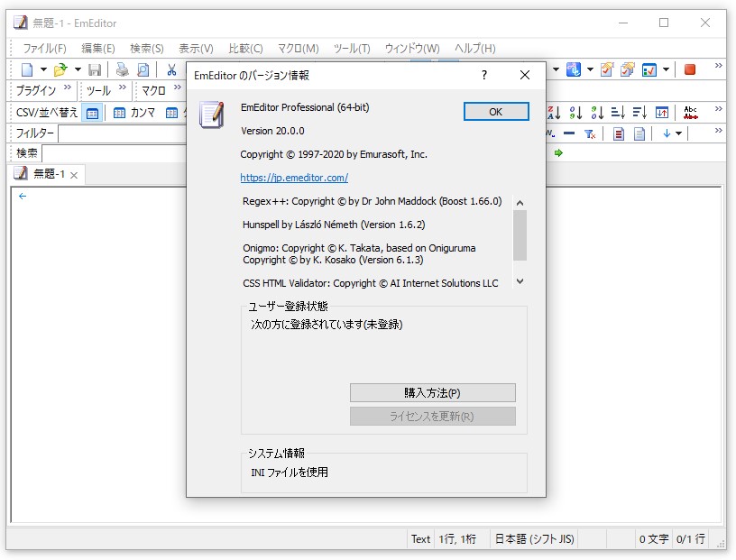Toggle whole word matching in filter toolbar
Screen dimensions: 736x560
click(549, 133)
